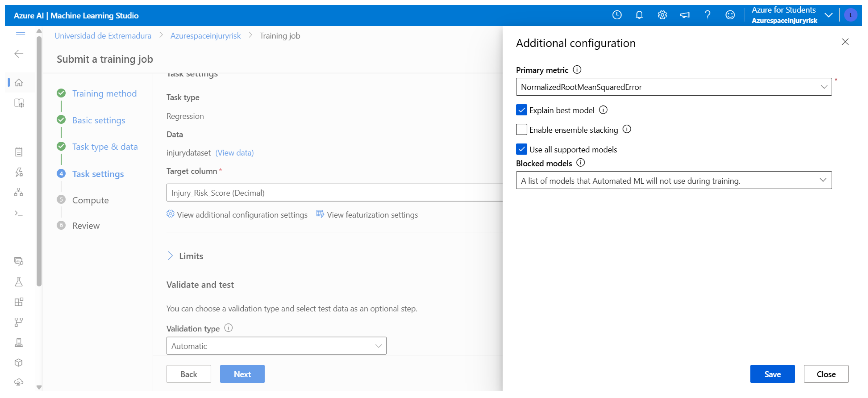The height and width of the screenshot is (398, 868).
Task: Click the home icon in the sidebar
Action: pos(19,82)
